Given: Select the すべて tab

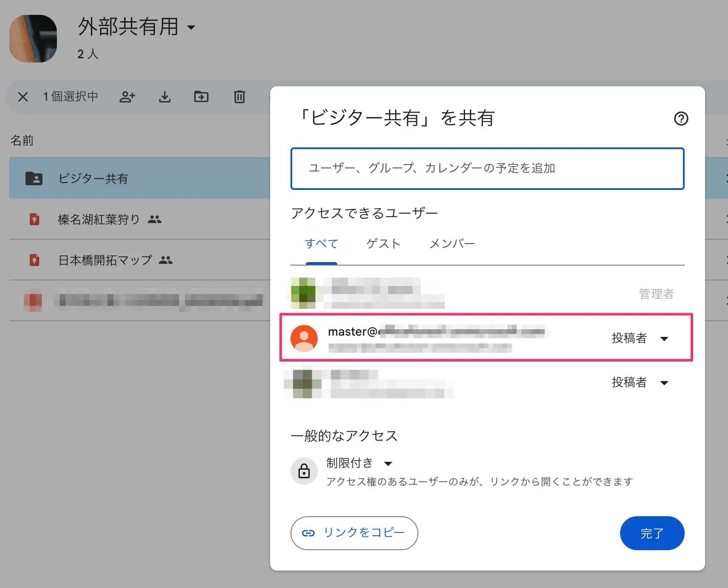Looking at the screenshot, I should 322,243.
